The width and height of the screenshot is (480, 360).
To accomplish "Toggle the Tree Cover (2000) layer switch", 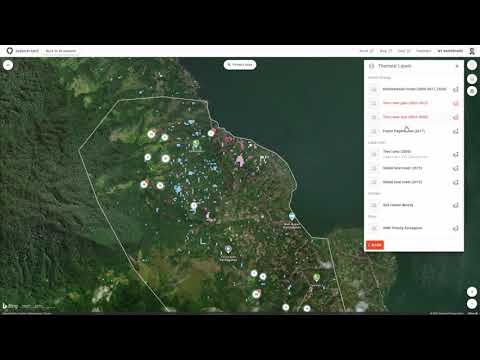I will (373, 154).
